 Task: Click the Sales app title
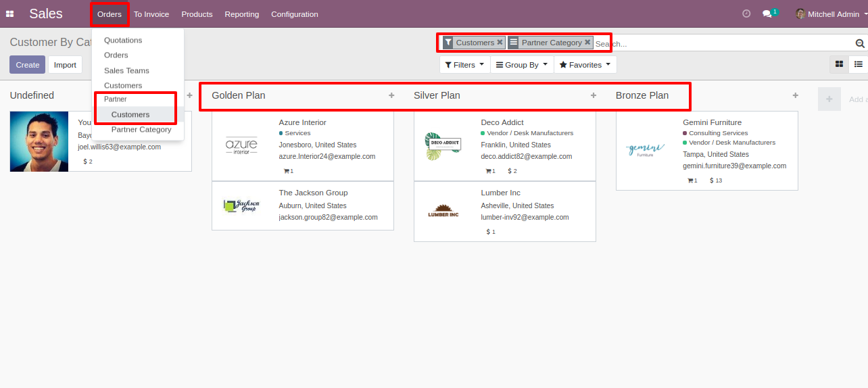point(46,14)
